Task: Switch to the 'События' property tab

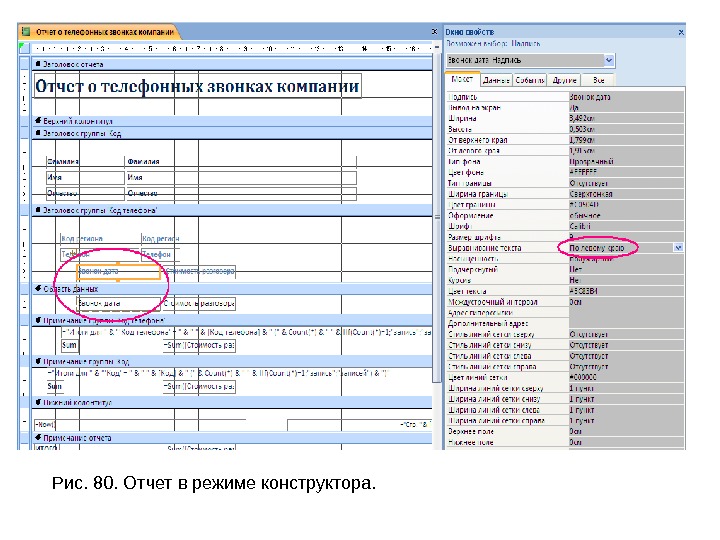Action: (x=529, y=80)
